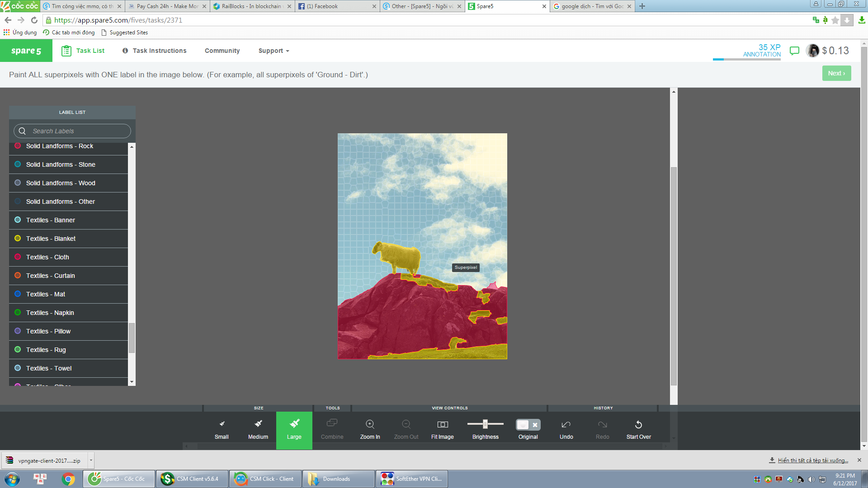Select the Textiles - Blanket label
This screenshot has width=868, height=488.
pos(51,239)
